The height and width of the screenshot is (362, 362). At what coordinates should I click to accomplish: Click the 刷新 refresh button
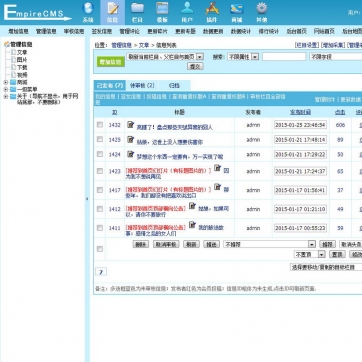[x=191, y=244]
